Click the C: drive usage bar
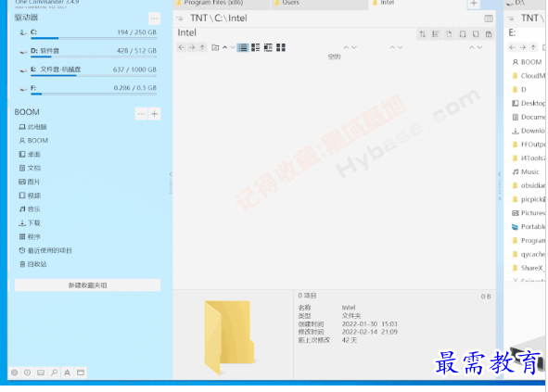The image size is (548, 392). [94, 38]
